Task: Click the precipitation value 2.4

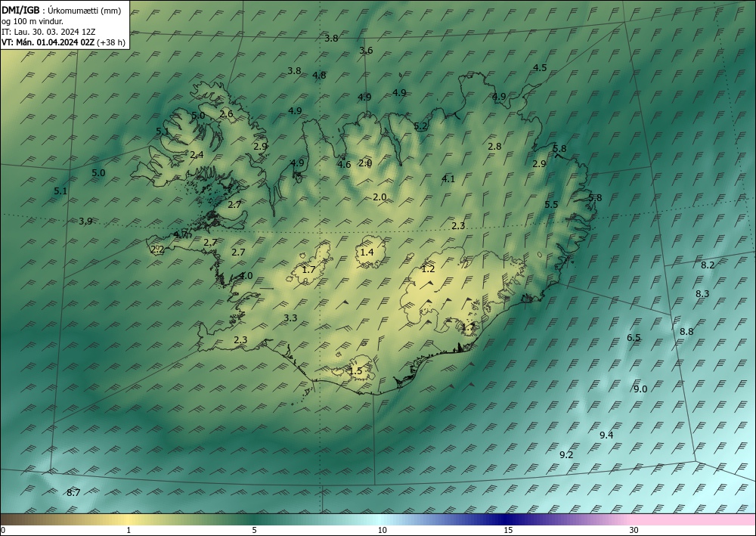Action: pos(197,155)
